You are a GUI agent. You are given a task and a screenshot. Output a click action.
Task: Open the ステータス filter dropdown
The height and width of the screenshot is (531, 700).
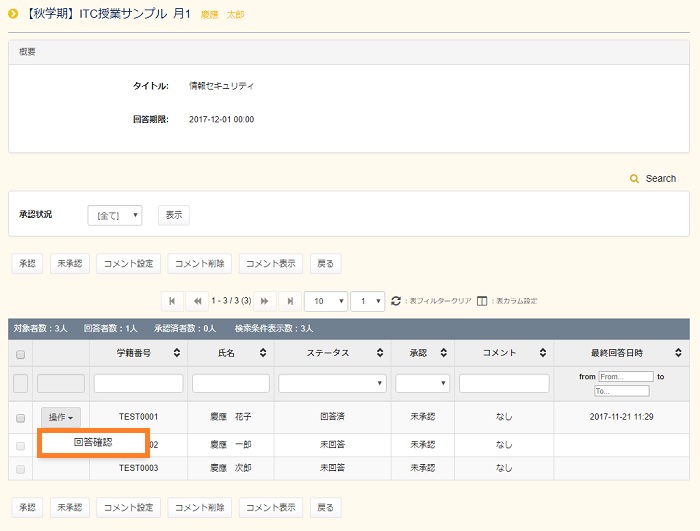coord(332,383)
